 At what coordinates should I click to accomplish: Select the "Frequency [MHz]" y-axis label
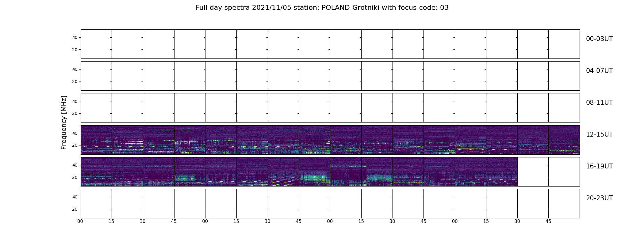[64, 123]
